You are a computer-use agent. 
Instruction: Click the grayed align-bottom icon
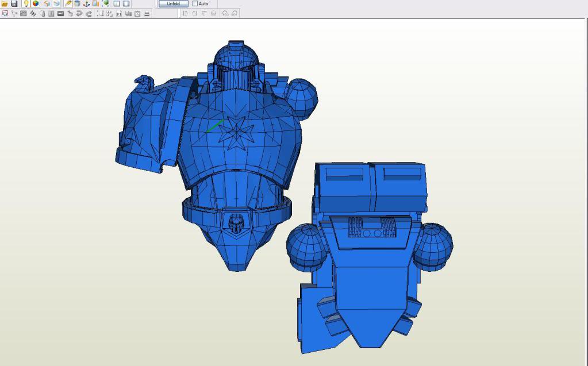point(213,13)
